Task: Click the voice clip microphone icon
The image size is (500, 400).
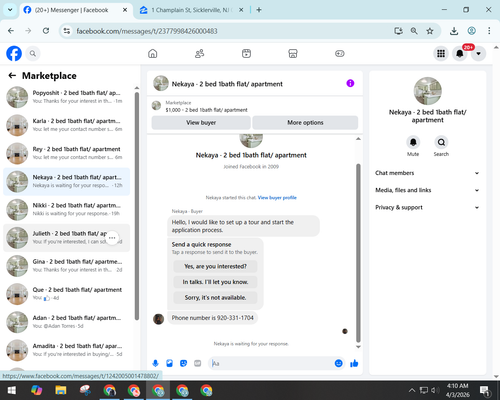Action: 155,363
